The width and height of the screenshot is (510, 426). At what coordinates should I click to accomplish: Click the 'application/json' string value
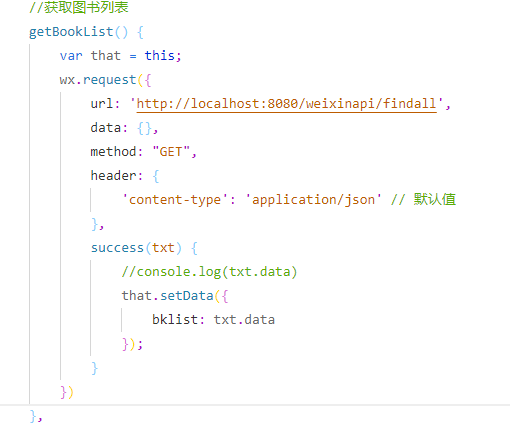tap(313, 200)
